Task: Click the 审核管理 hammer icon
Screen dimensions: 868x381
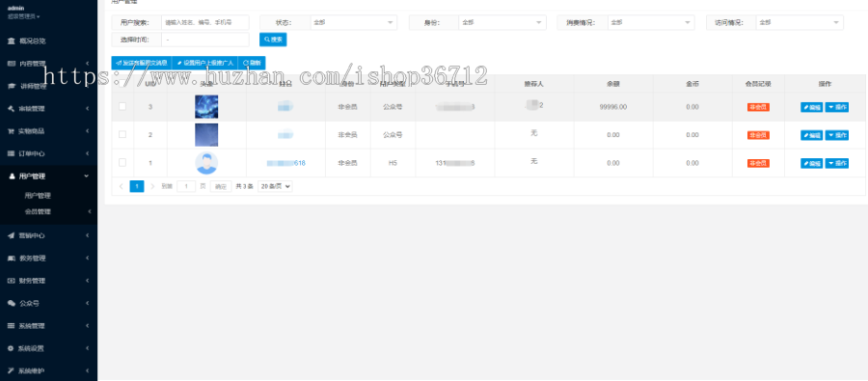Action: (x=11, y=109)
